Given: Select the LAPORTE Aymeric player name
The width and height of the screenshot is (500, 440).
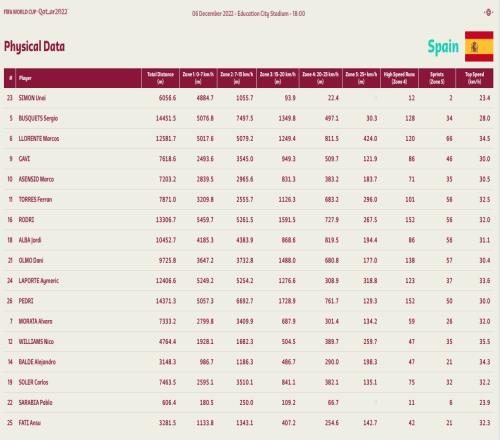Looking at the screenshot, I should pyautogui.click(x=39, y=281).
